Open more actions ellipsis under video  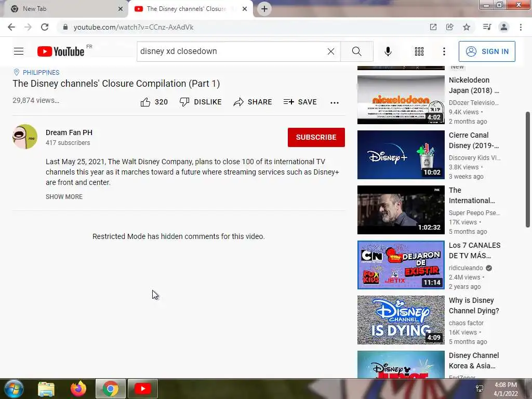coord(335,103)
